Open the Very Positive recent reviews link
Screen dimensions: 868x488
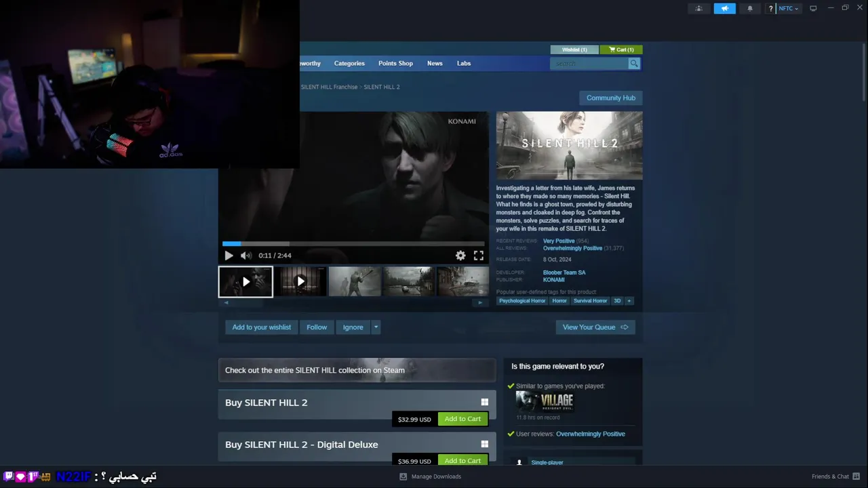559,241
